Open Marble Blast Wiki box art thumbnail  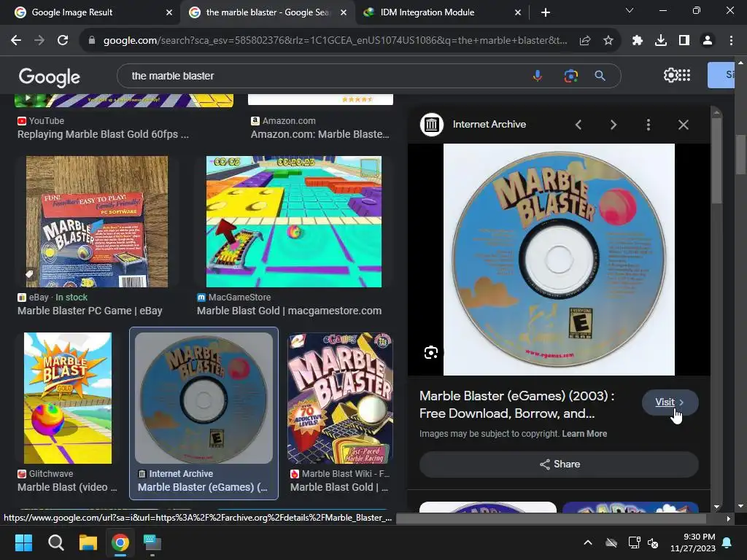340,398
